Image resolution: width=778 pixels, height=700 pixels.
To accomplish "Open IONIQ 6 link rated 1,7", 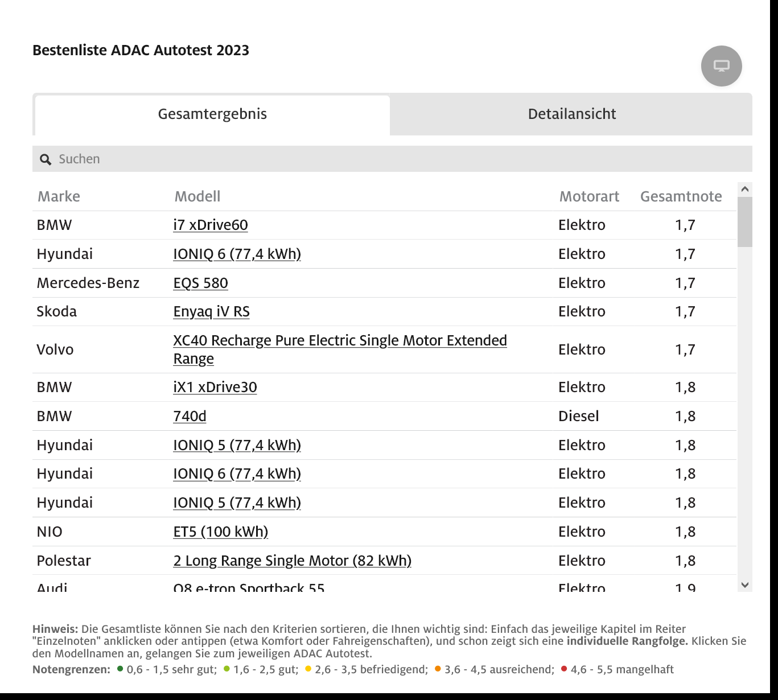I will pos(237,254).
